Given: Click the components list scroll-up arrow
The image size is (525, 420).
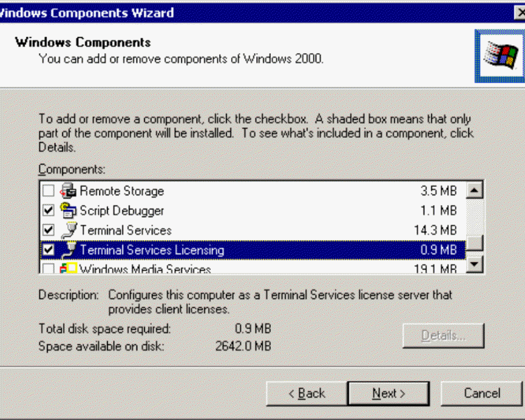Looking at the screenshot, I should (474, 190).
